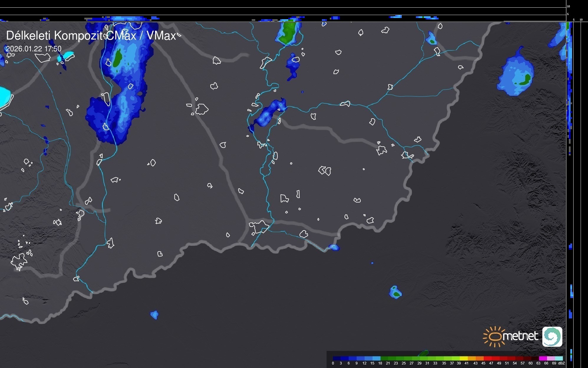Image resolution: width=588 pixels, height=368 pixels.
Task: Click the light cyan 69 dBZ legend swatch
Action: pyautogui.click(x=559, y=358)
